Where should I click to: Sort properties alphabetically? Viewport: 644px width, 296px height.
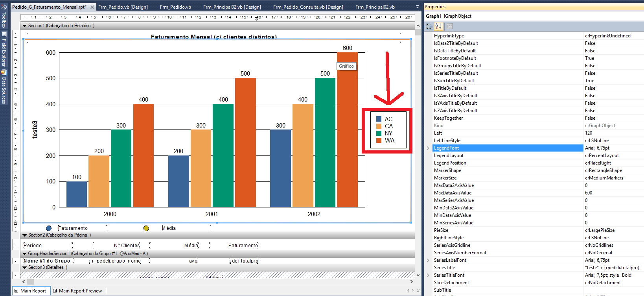tap(438, 26)
